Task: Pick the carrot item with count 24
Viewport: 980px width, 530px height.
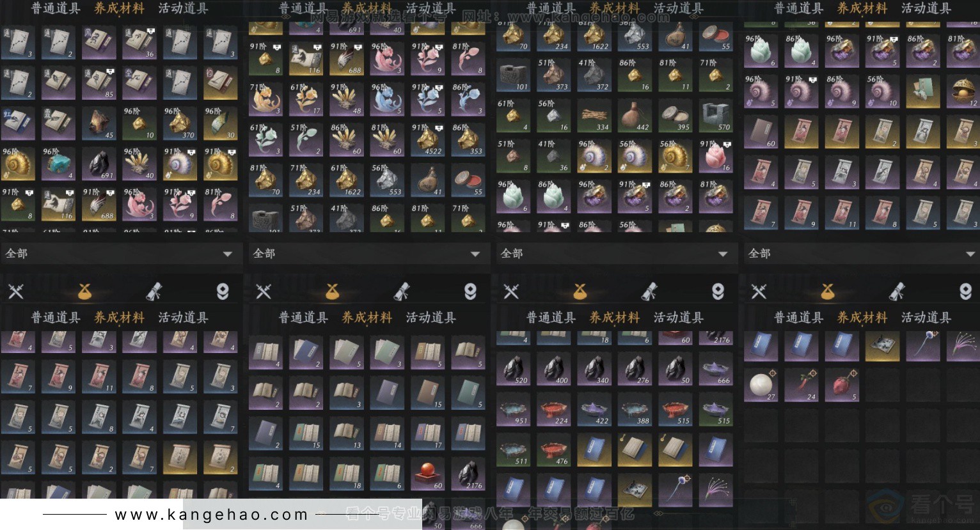Action: coord(802,386)
